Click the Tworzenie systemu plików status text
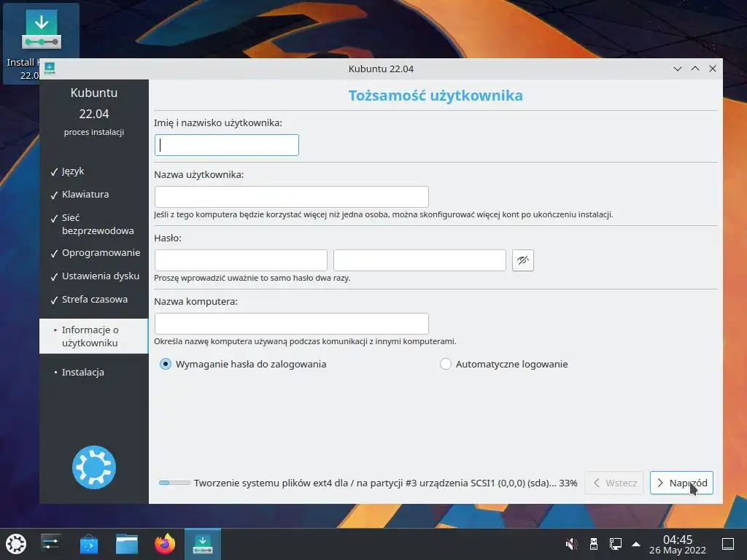The width and height of the screenshot is (747, 560). (385, 483)
